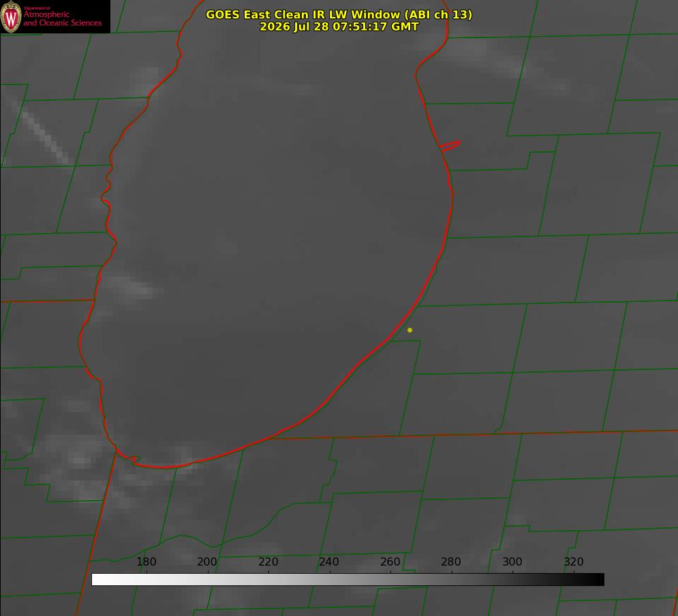The width and height of the screenshot is (678, 616).
Task: Click the UW Atmospheric and Oceanic Sciences logo
Action: (x=55, y=16)
